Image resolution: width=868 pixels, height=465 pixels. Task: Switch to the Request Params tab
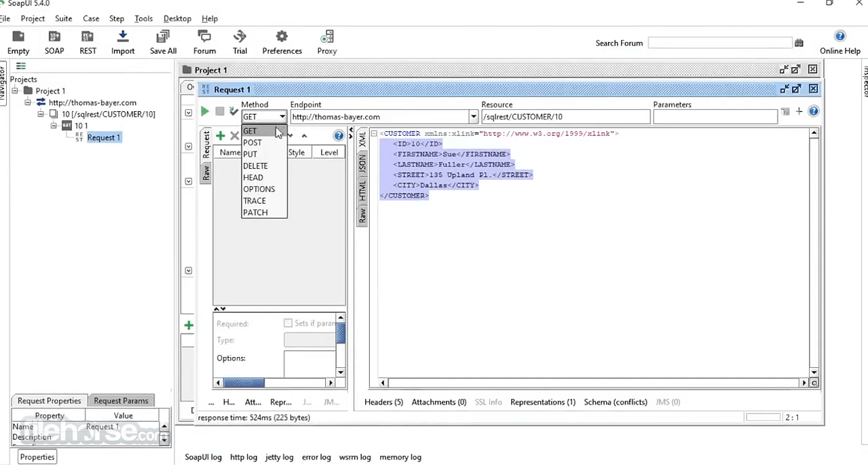[121, 401]
